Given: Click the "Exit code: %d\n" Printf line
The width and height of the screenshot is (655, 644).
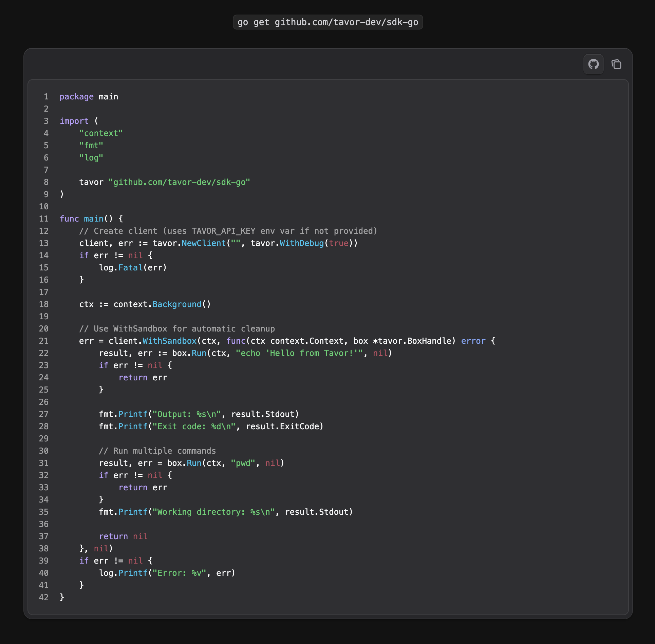Looking at the screenshot, I should pyautogui.click(x=211, y=427).
